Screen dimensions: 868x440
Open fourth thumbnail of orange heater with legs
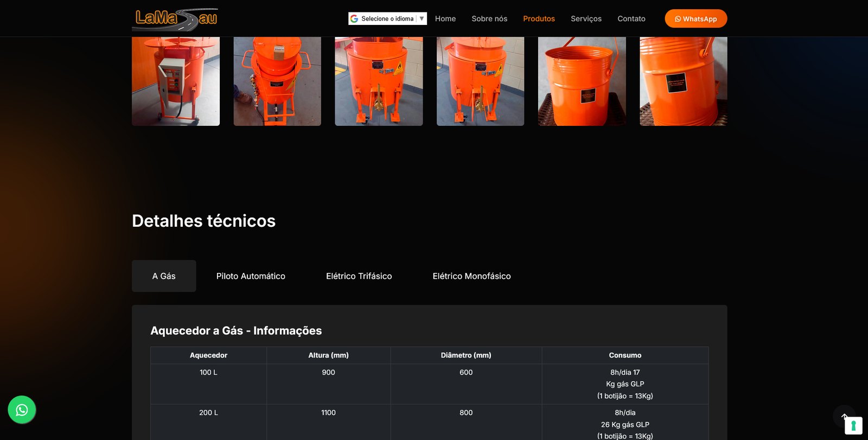coord(481,81)
